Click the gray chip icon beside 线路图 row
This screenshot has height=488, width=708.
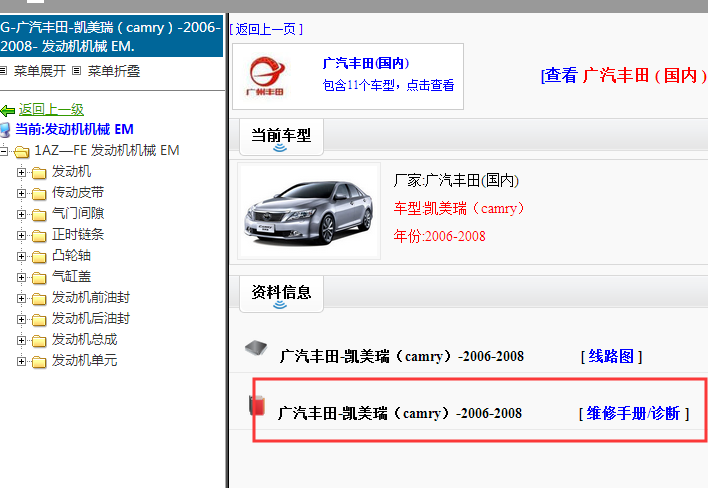[x=256, y=348]
